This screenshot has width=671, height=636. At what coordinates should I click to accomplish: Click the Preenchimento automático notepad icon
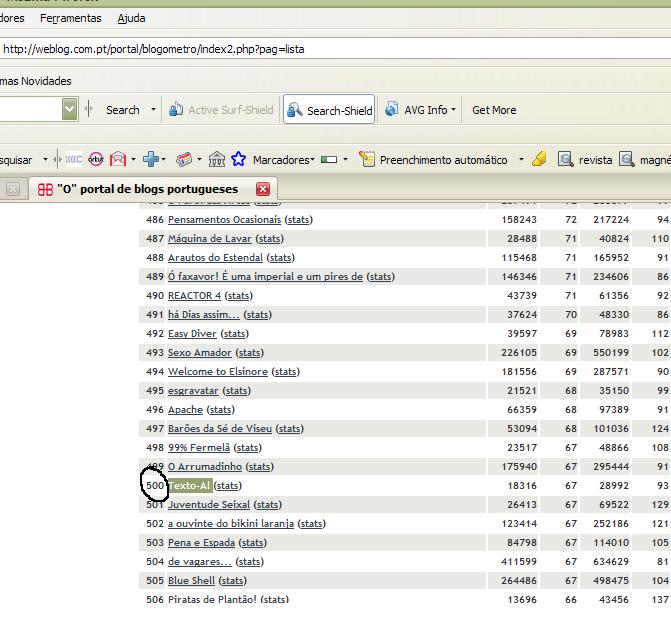pos(367,159)
